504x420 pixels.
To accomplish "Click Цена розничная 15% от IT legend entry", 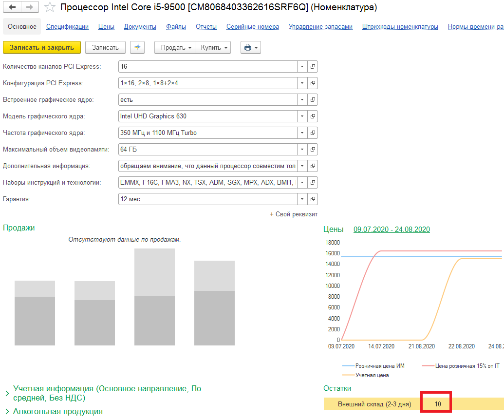I will coord(461,365).
